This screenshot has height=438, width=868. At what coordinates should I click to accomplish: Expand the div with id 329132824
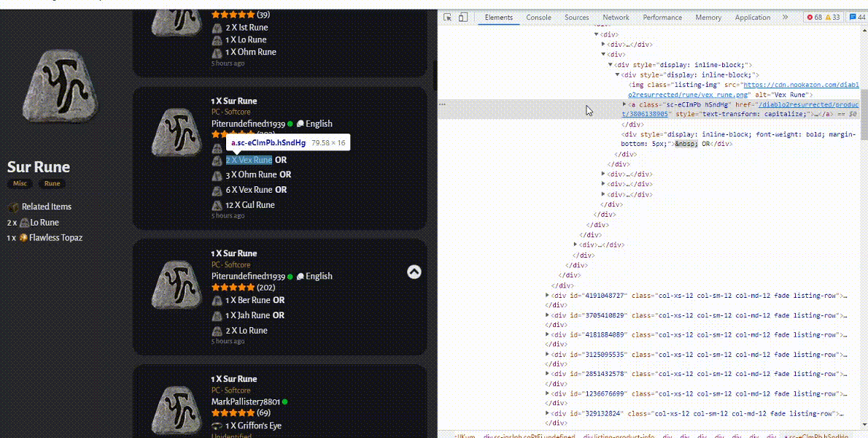(548, 413)
